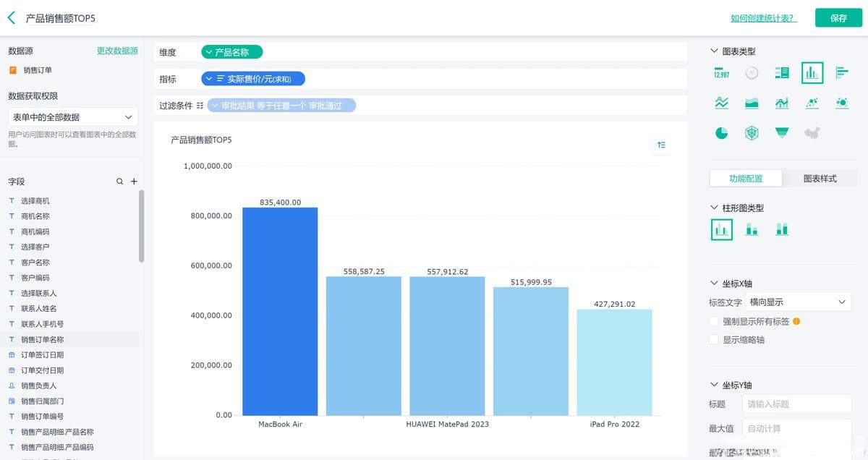This screenshot has width=868, height=460.
Task: Search the field list
Action: coord(120,182)
